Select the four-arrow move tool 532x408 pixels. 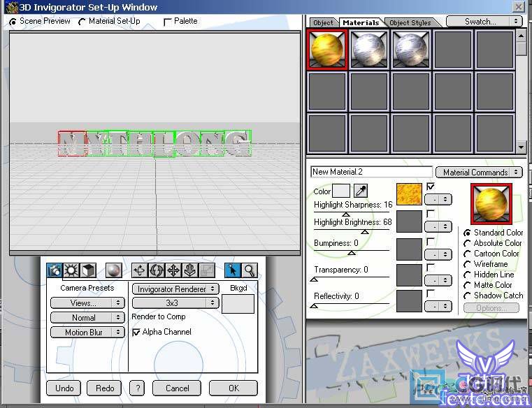click(173, 270)
